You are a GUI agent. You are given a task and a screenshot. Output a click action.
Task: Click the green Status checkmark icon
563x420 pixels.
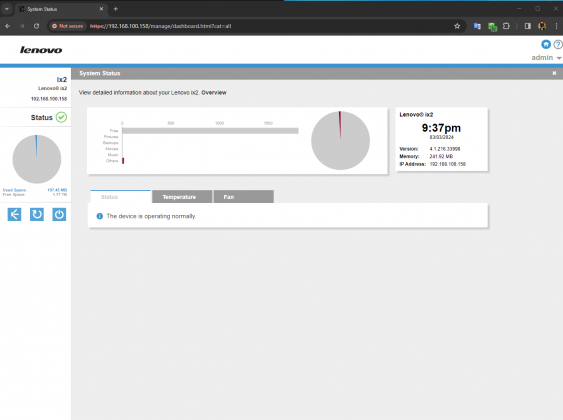pos(61,117)
